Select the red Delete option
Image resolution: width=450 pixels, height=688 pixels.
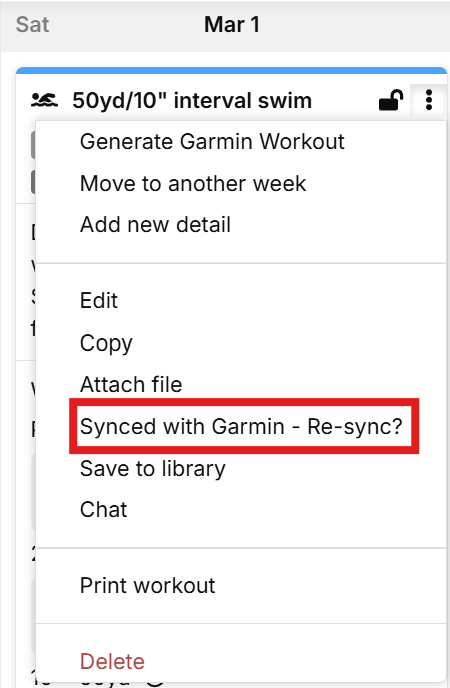point(112,662)
